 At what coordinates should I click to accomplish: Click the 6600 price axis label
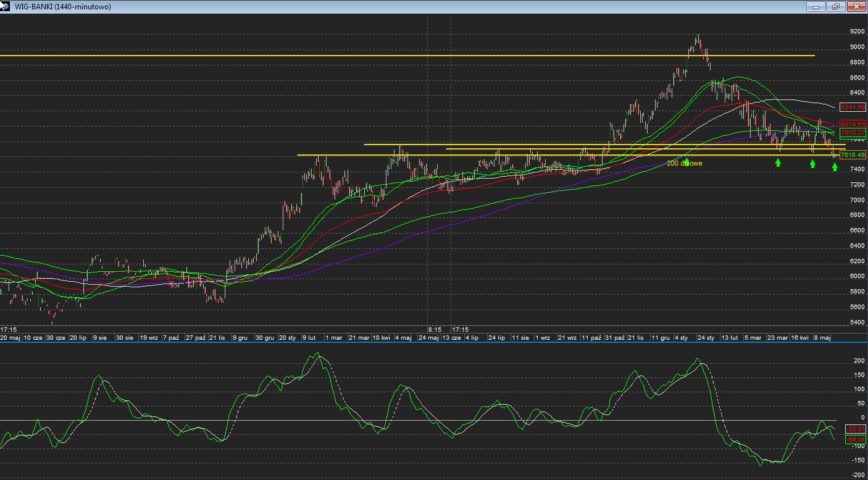pyautogui.click(x=857, y=230)
